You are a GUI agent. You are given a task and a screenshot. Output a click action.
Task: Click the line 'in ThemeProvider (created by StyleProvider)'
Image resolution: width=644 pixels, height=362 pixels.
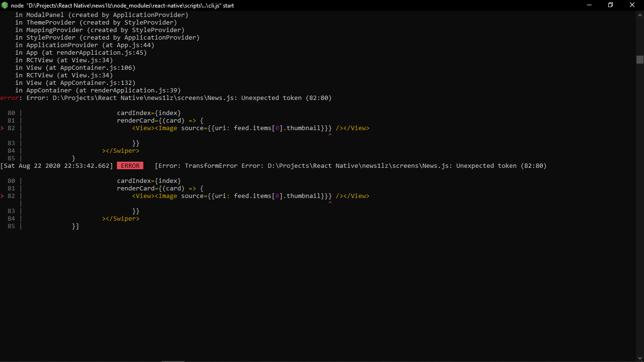coord(96,23)
